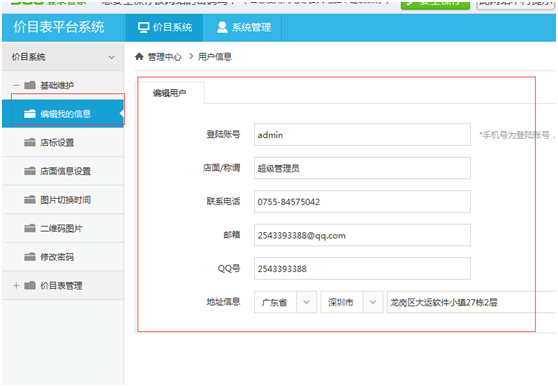Click the user icon beside 系统管理

coord(222,27)
